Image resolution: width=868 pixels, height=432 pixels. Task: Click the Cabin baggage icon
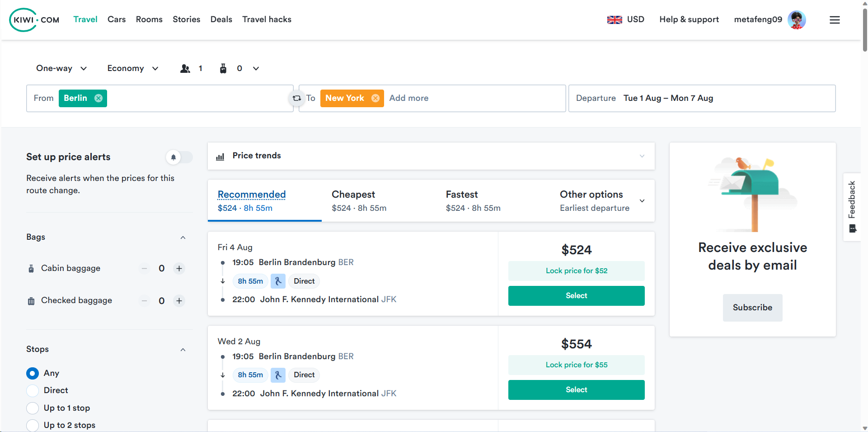(x=31, y=268)
